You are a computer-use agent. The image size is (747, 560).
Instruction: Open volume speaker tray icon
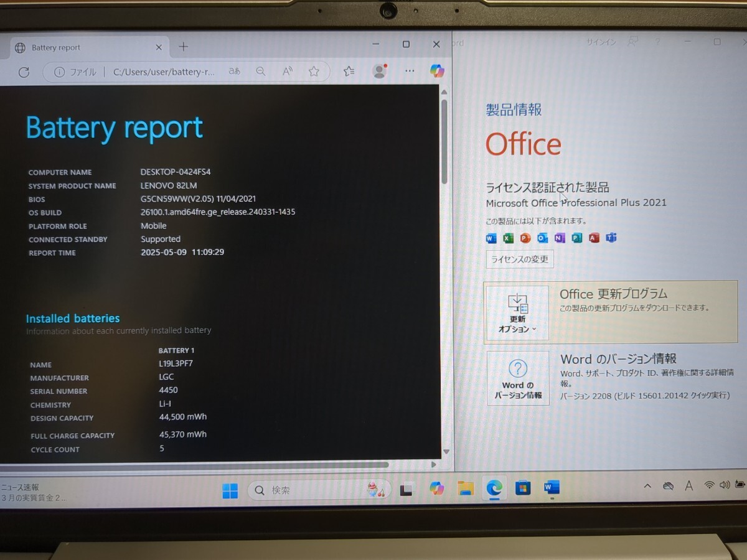[x=724, y=485]
